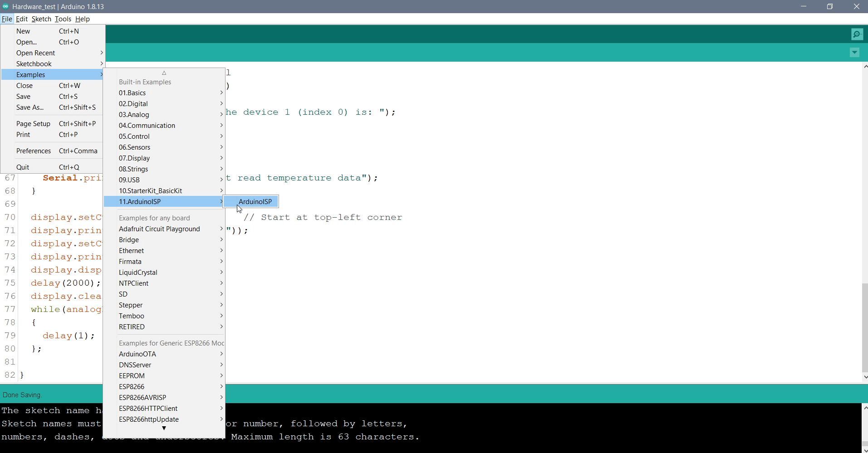
Task: Click line 79 delay(1); code
Action: (69, 336)
